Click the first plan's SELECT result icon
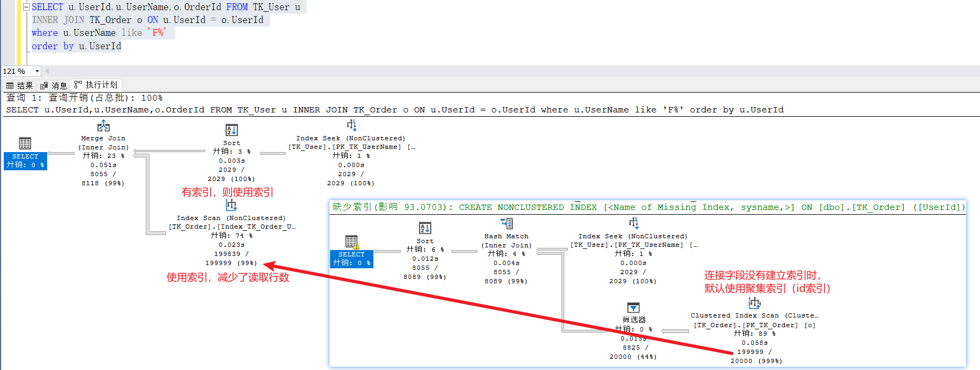Viewport: 980px width, 370px height. (x=25, y=144)
